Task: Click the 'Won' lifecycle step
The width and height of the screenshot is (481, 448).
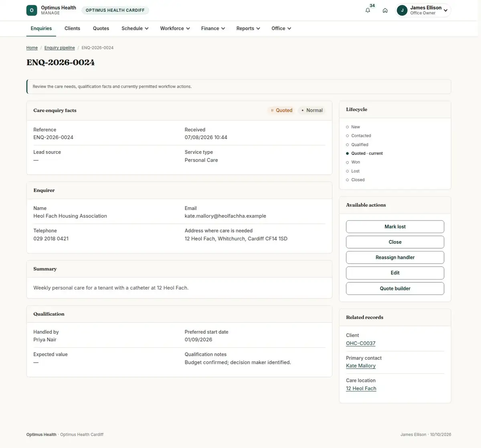Action: pyautogui.click(x=353, y=162)
